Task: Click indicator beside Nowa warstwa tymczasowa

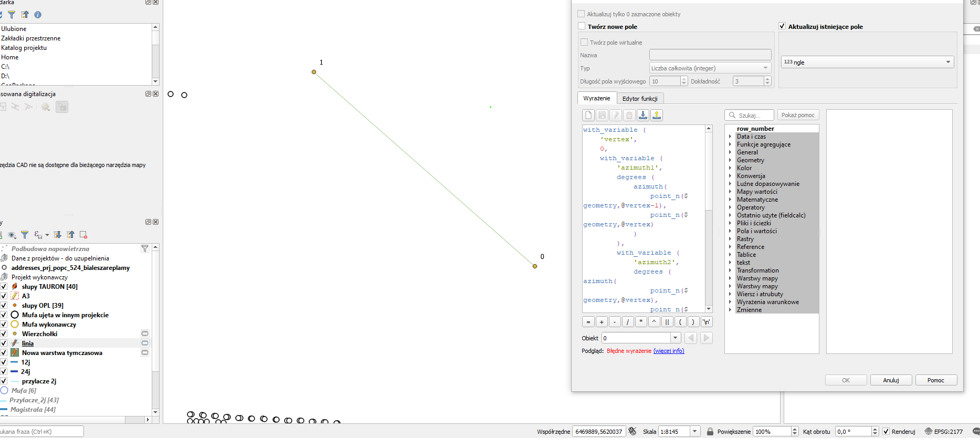Action: (x=145, y=352)
